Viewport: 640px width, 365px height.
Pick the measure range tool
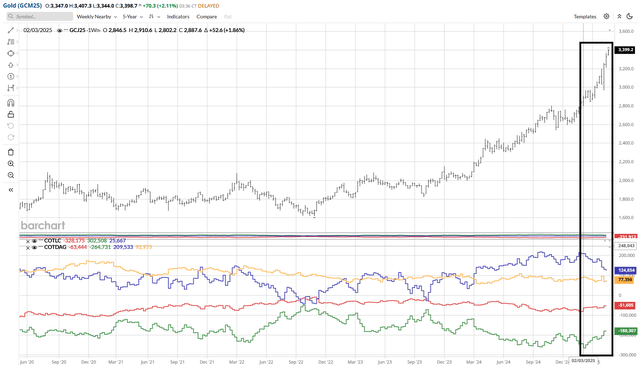coord(11,88)
